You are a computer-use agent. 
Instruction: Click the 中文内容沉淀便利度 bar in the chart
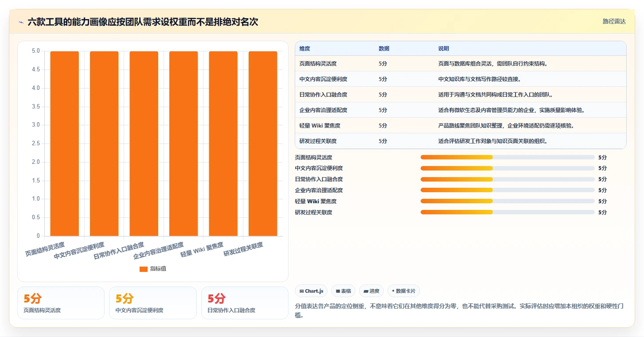pos(104,143)
